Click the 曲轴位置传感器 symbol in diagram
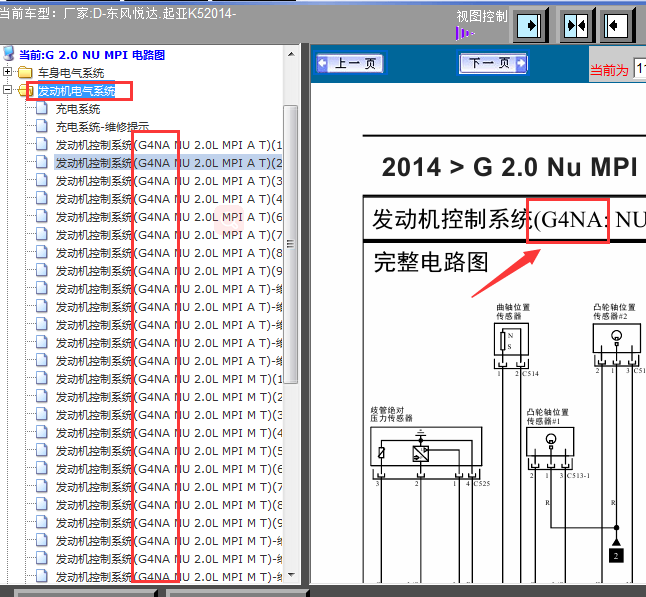Image resolution: width=646 pixels, height=597 pixels. [x=511, y=339]
